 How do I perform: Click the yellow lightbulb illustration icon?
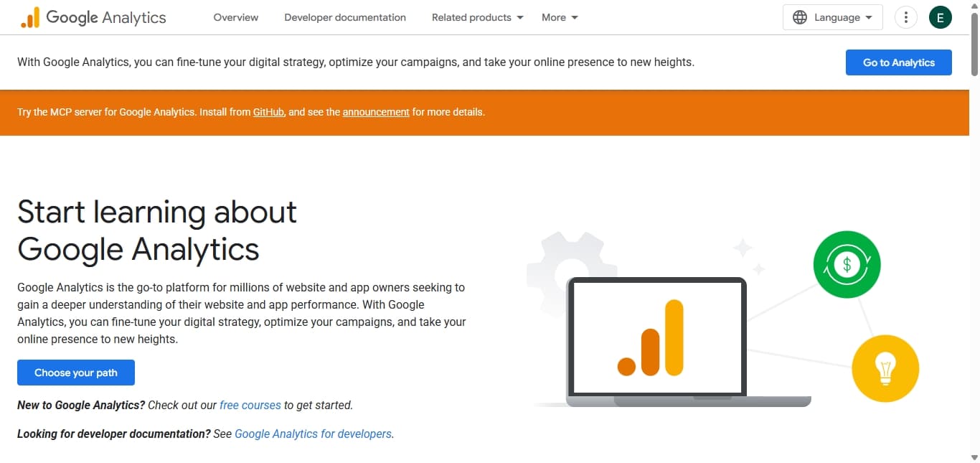point(885,369)
